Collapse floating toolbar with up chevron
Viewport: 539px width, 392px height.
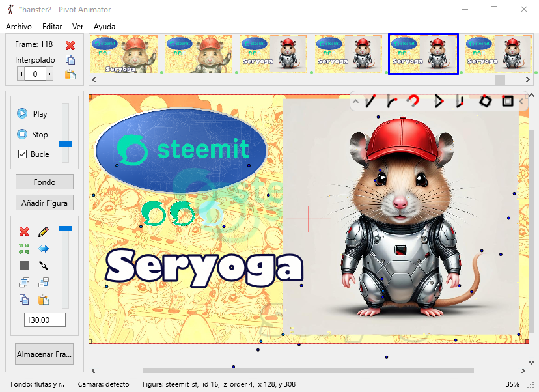click(x=356, y=102)
